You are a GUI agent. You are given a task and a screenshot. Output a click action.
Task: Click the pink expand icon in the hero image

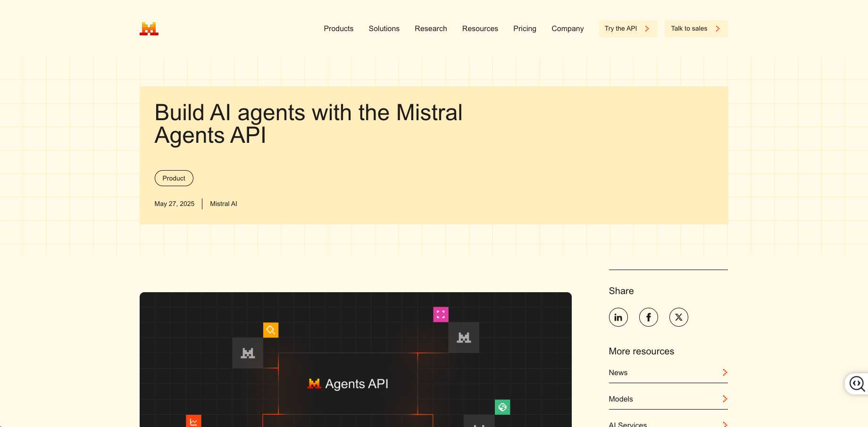coord(441,314)
